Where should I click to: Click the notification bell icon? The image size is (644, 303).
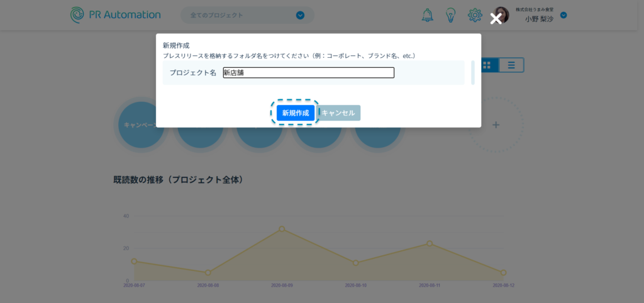click(428, 15)
